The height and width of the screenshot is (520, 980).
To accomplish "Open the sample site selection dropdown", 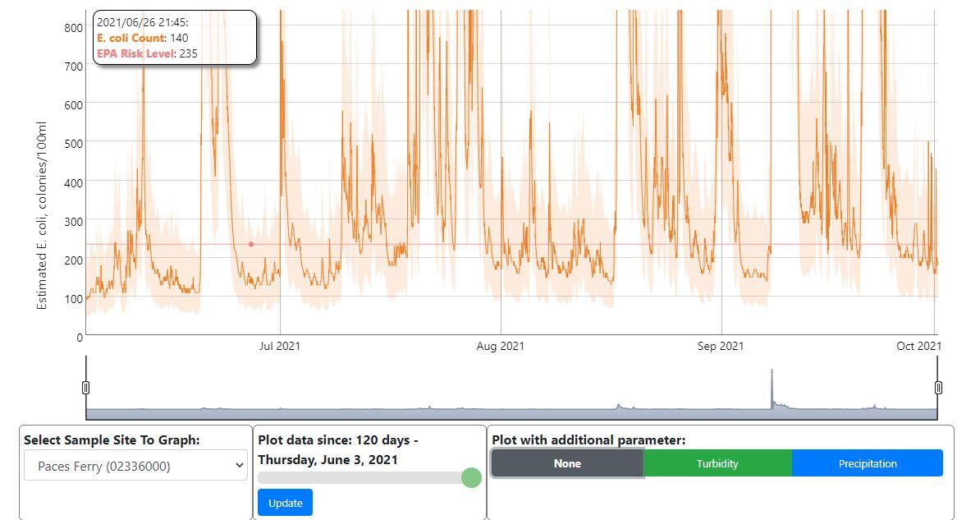I will 135,464.
